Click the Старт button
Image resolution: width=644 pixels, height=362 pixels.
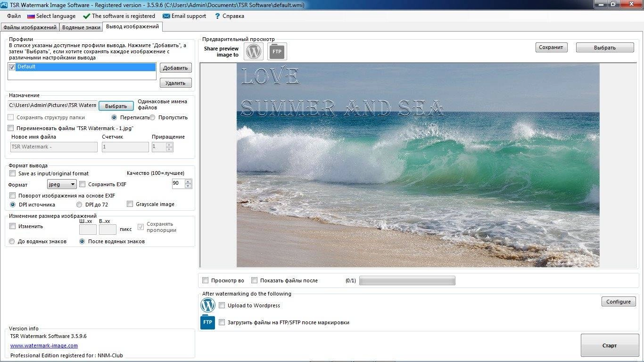point(610,346)
